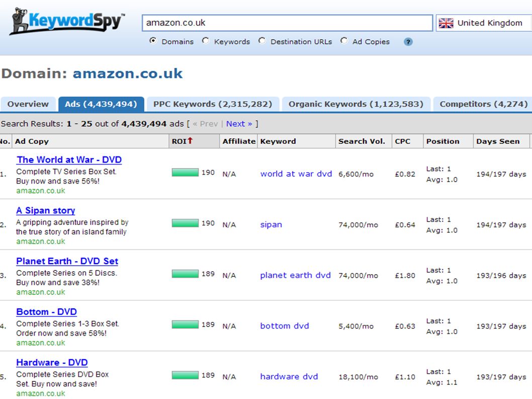This screenshot has width=532, height=399.
Task: Select the Domains radio button
Action: pos(153,41)
